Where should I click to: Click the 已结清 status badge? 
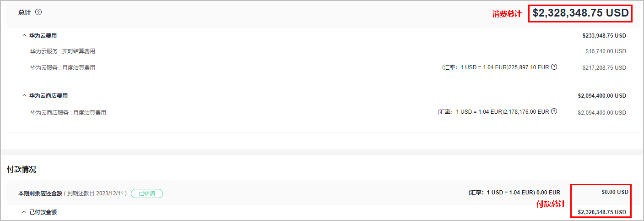(x=147, y=193)
